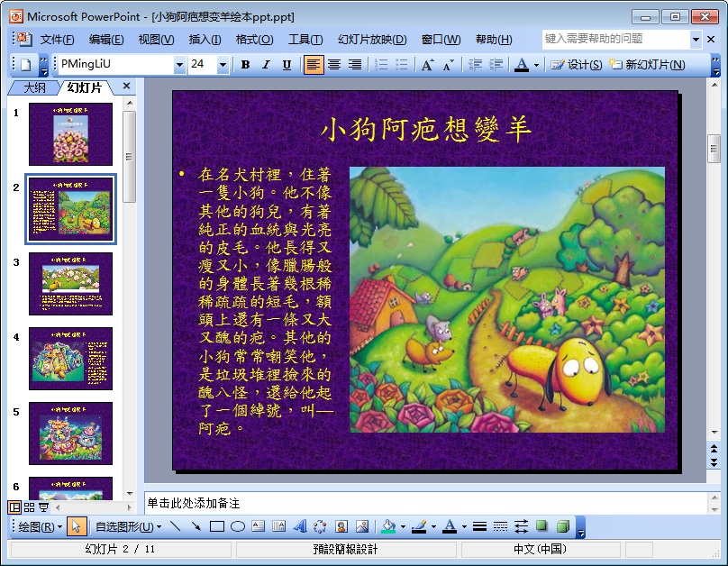Open 格式(O) menu
The image size is (728, 566).
[254, 40]
